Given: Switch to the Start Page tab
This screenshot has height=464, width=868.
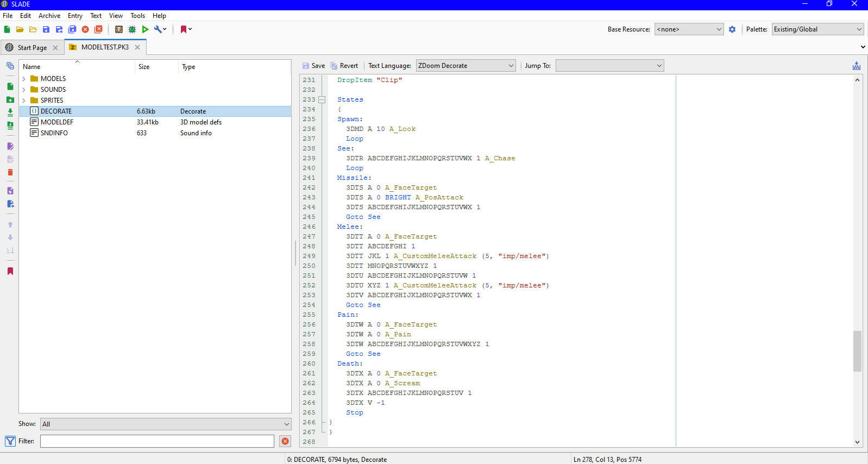Looking at the screenshot, I should point(32,48).
